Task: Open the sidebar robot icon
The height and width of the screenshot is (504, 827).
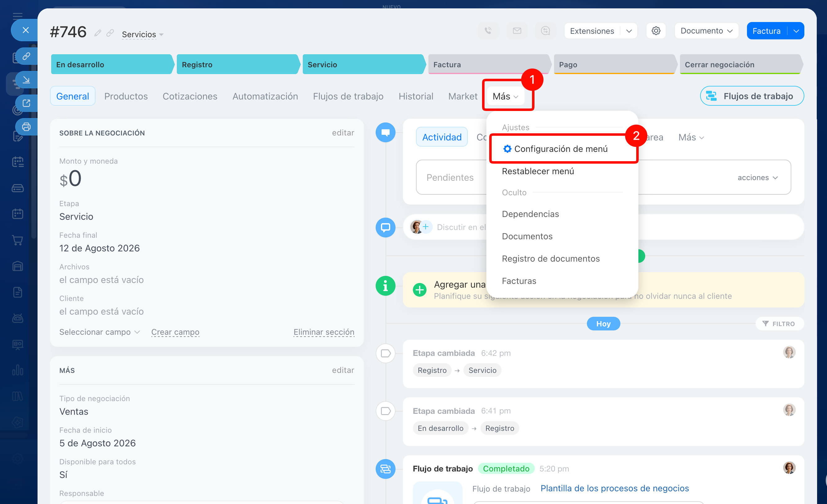Action: pyautogui.click(x=17, y=318)
